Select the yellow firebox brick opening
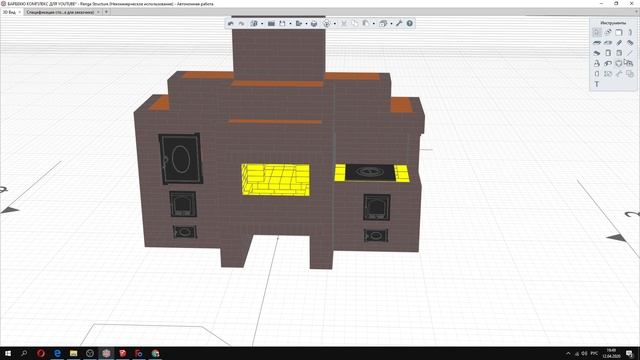Viewport: 640px width, 360px height. click(x=276, y=179)
